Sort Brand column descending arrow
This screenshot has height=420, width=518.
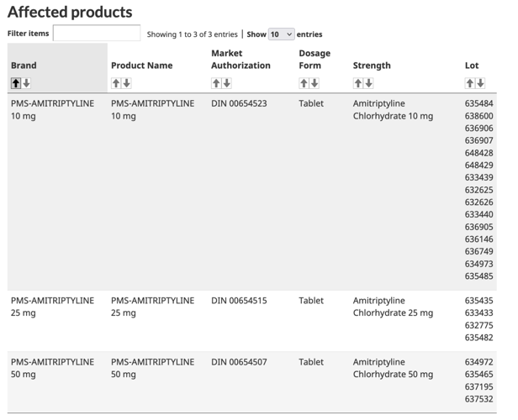(x=27, y=83)
